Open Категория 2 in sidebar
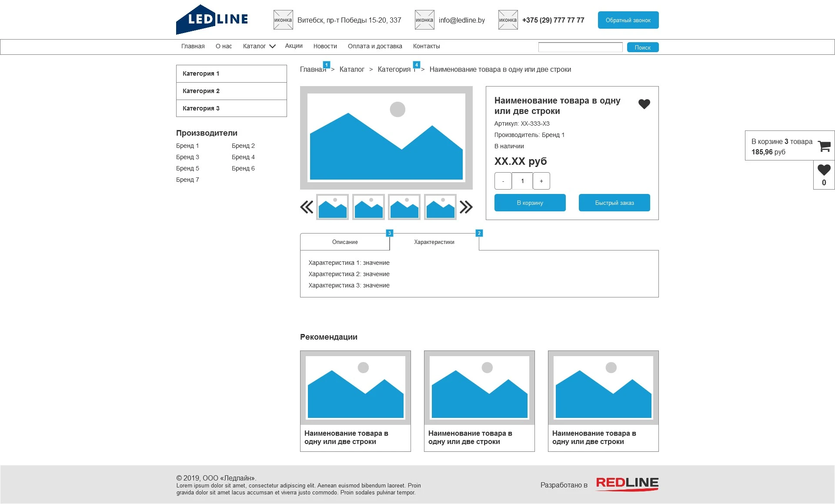 pos(231,91)
